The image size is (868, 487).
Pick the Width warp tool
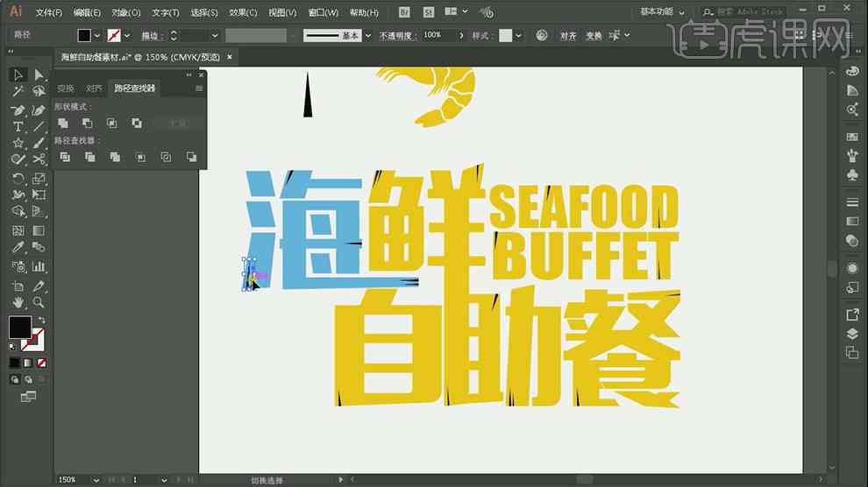pyautogui.click(x=18, y=194)
